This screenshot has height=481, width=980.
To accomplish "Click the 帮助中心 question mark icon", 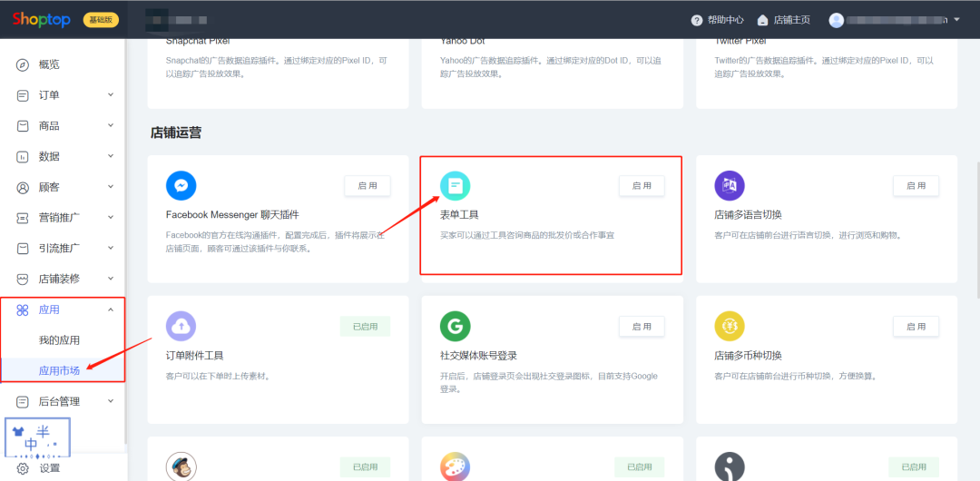I will pyautogui.click(x=697, y=20).
